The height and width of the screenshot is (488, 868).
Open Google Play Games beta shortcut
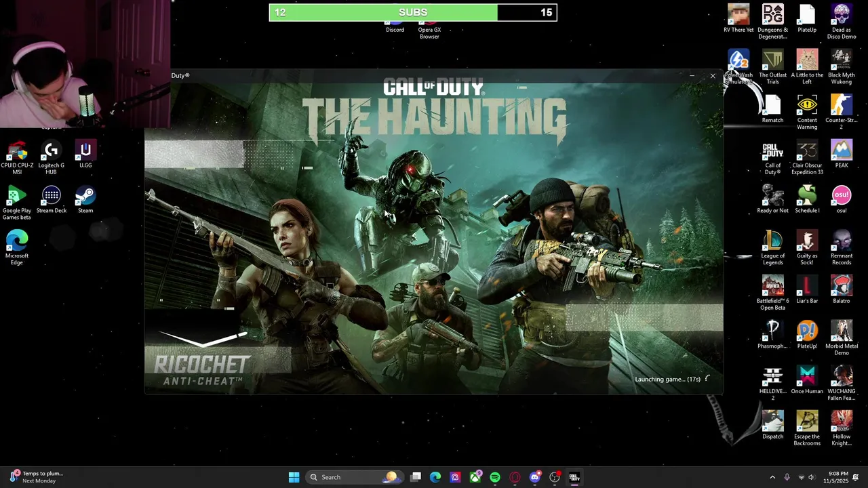point(17,202)
